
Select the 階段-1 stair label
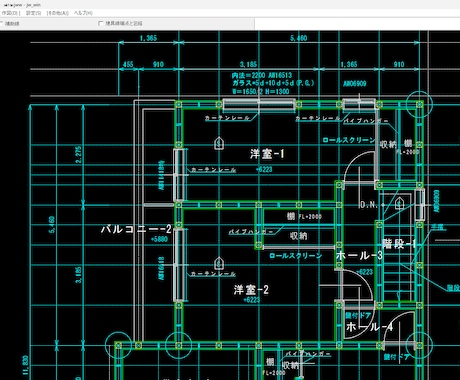399,244
